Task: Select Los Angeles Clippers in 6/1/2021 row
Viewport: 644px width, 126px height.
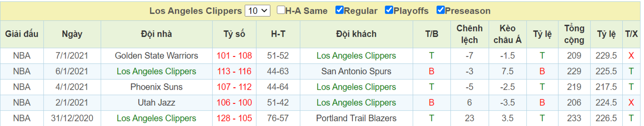Action: point(156,71)
